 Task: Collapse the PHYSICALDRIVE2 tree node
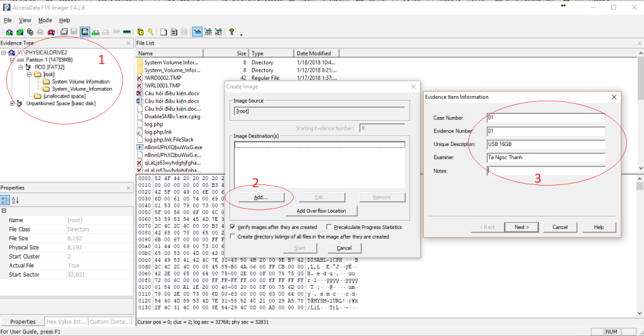click(x=3, y=53)
